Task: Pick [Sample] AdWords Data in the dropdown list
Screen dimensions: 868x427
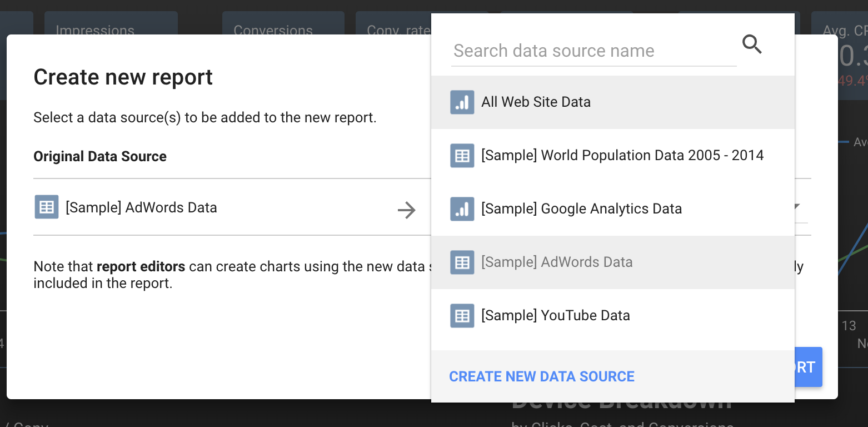Action: pyautogui.click(x=613, y=262)
